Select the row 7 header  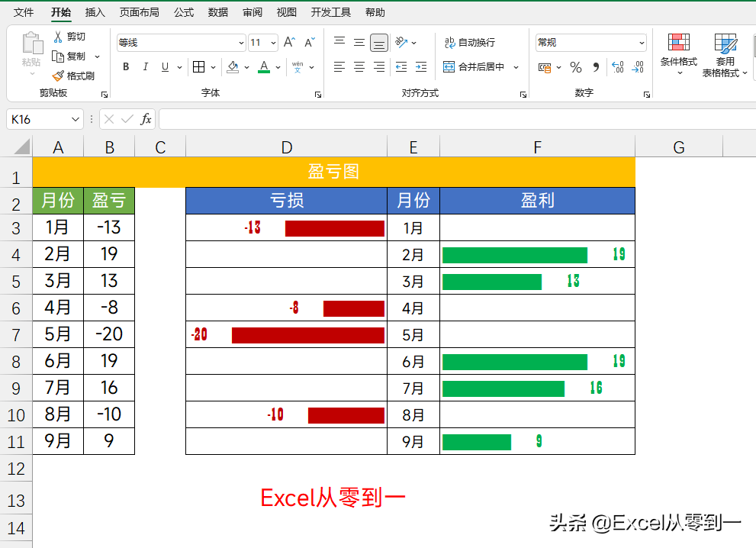click(16, 334)
